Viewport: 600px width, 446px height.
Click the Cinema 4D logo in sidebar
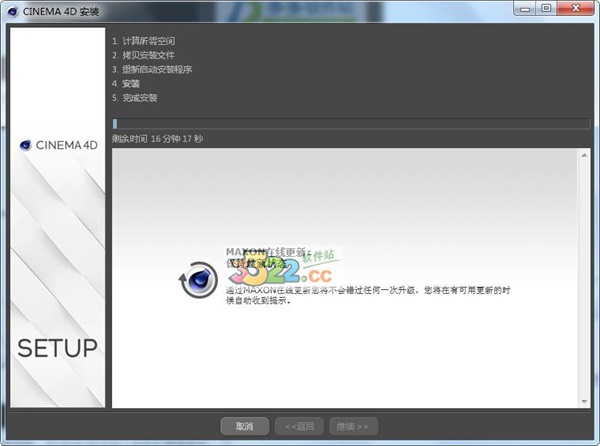tap(59, 145)
